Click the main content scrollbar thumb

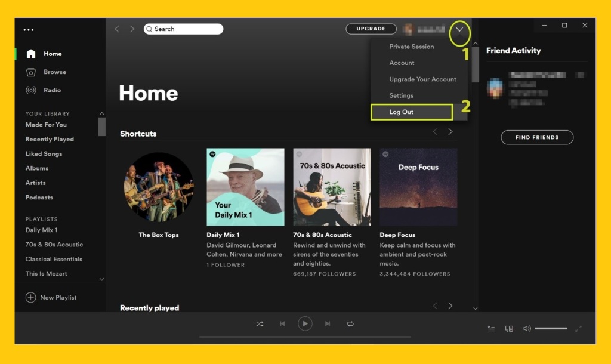(x=476, y=65)
